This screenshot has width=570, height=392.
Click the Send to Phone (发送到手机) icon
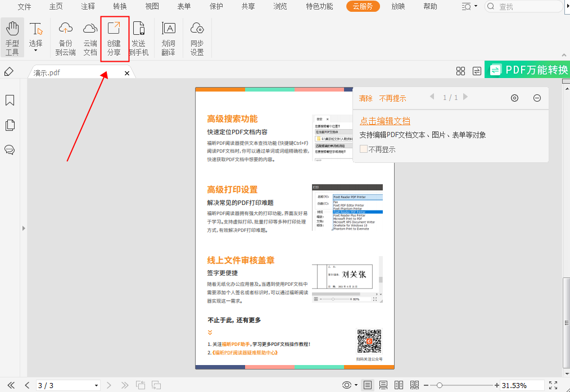[x=139, y=38]
